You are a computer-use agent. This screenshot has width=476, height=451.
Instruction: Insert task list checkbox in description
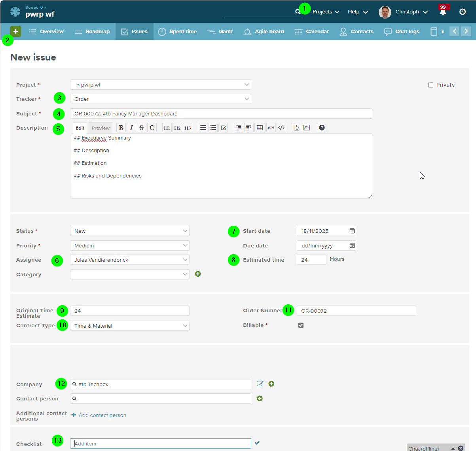click(223, 128)
